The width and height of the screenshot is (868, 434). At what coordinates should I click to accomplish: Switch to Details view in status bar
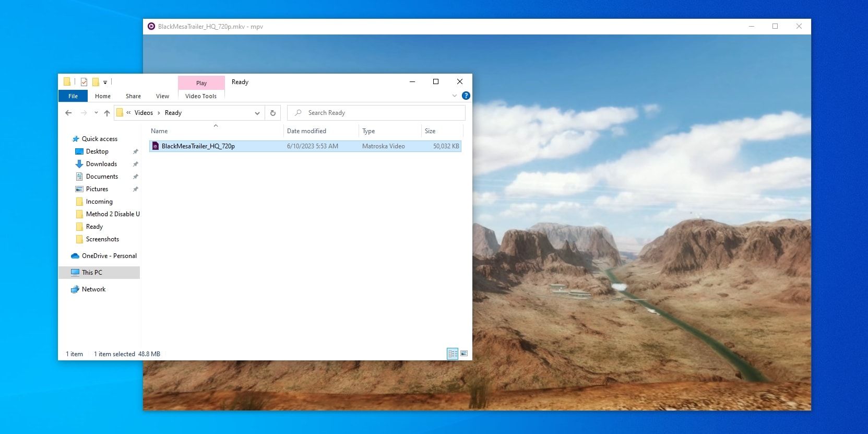click(453, 354)
